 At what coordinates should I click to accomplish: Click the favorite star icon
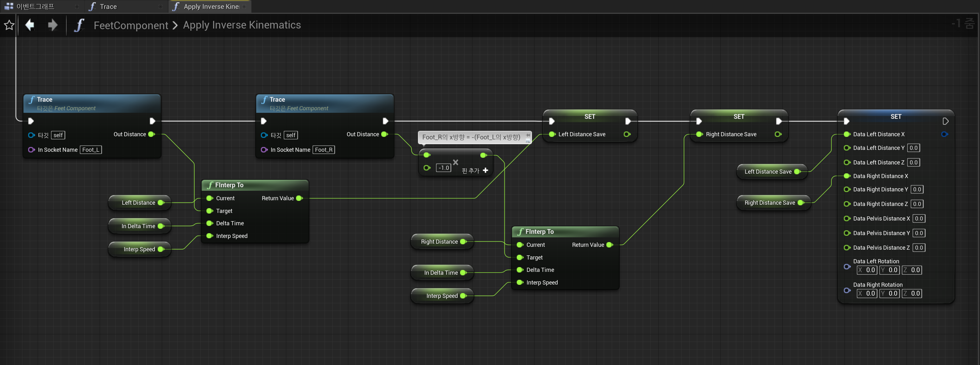9,25
